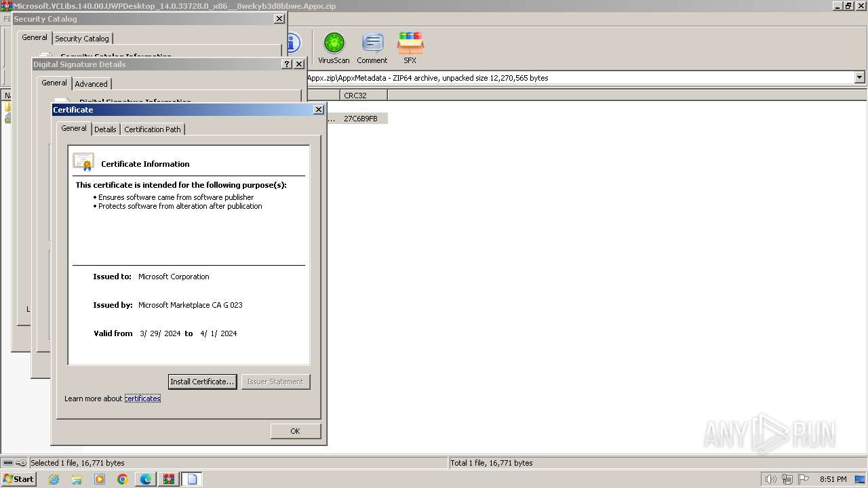Launch Google Chrome from the taskbar
The image size is (868, 488).
tap(123, 479)
